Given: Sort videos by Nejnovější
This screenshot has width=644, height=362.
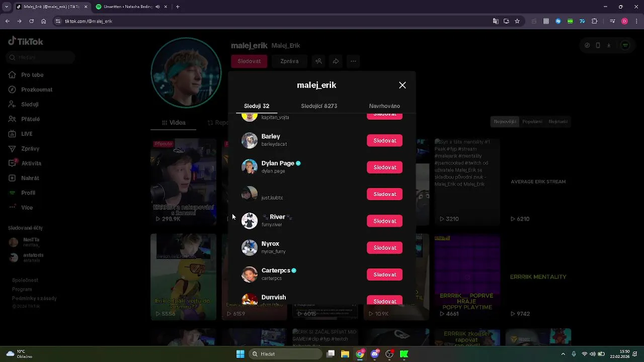Looking at the screenshot, I should [x=505, y=122].
